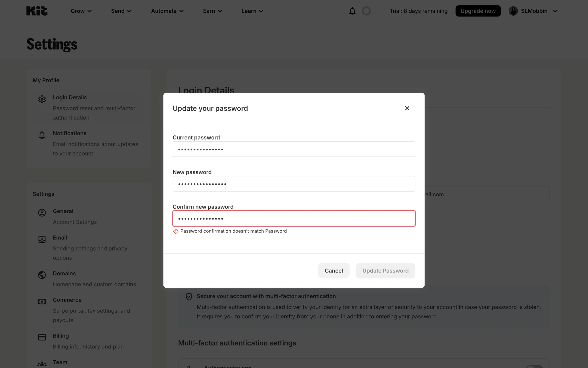
Task: Click into Current password field
Action: pos(294,149)
